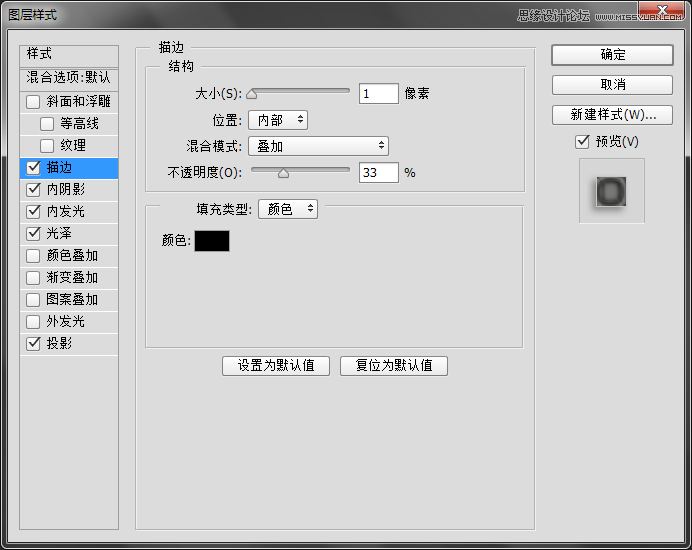Open the 混合模式 dropdown showing 叠加
692x550 pixels.
318,146
